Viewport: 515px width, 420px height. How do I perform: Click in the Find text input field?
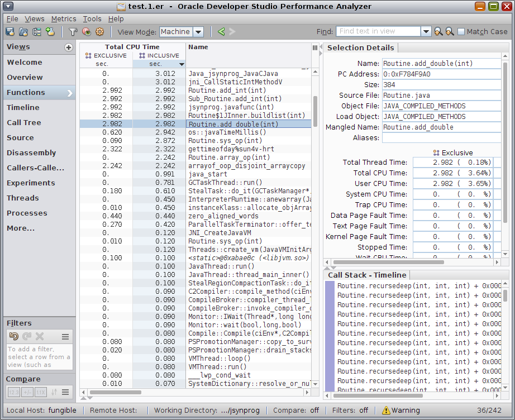click(378, 32)
